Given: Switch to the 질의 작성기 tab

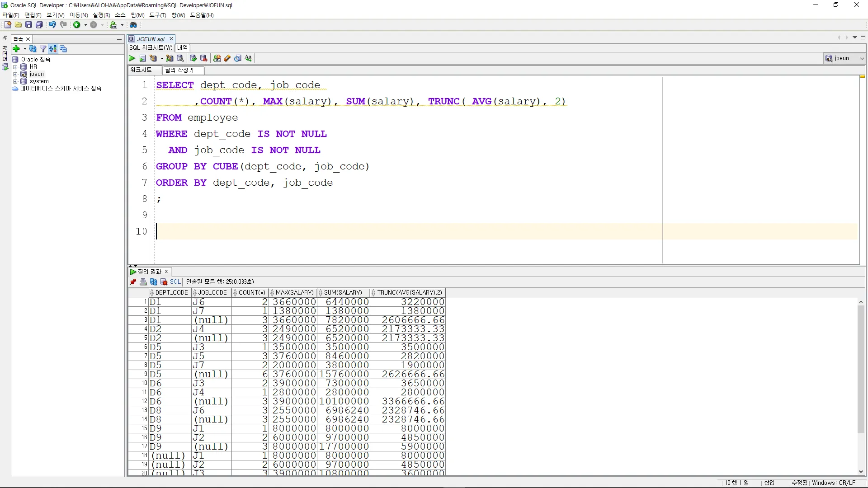Looking at the screenshot, I should (x=179, y=70).
